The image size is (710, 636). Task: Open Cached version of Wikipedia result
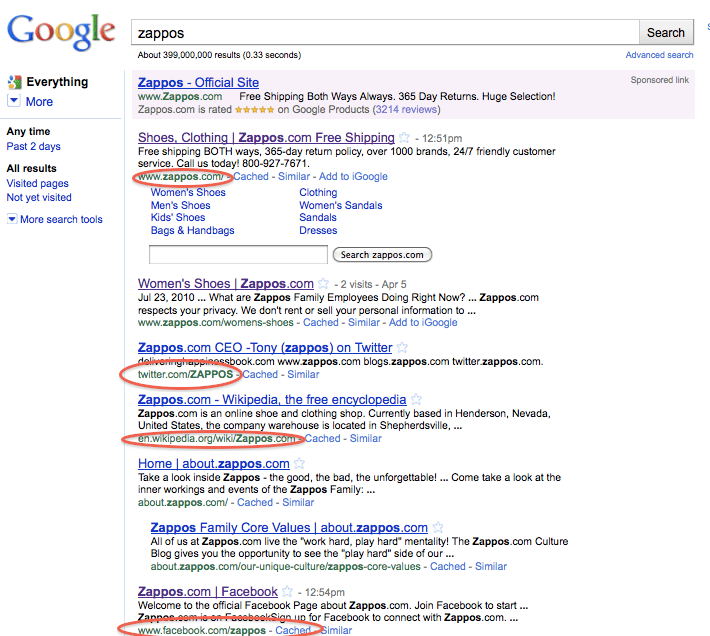(x=323, y=438)
